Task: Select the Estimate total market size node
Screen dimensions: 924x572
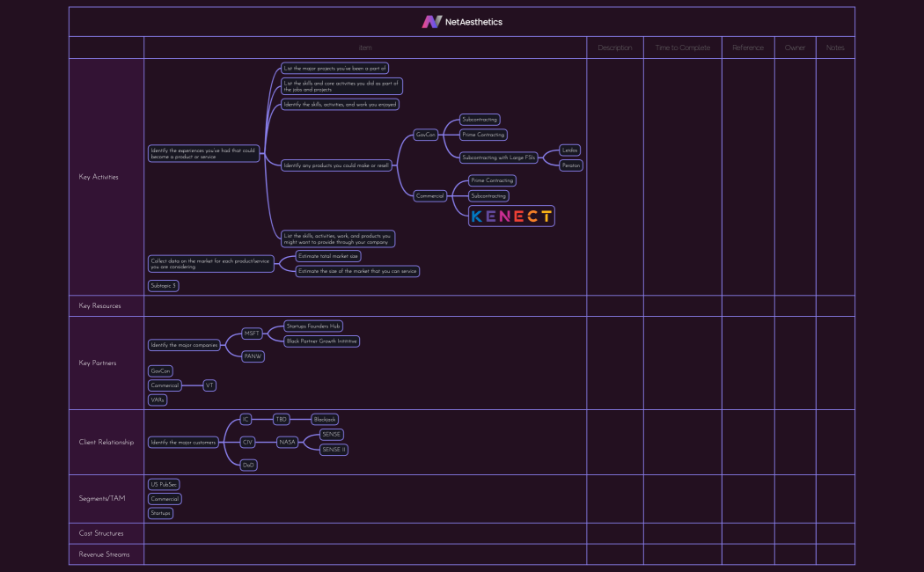Action: [328, 256]
